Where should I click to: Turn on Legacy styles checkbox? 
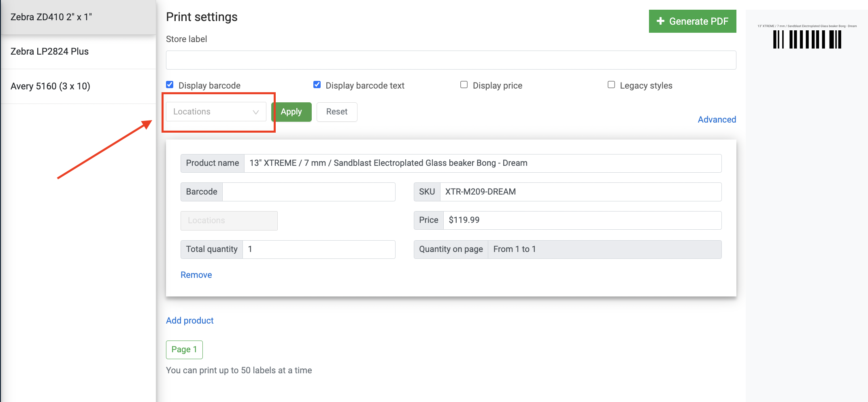611,85
